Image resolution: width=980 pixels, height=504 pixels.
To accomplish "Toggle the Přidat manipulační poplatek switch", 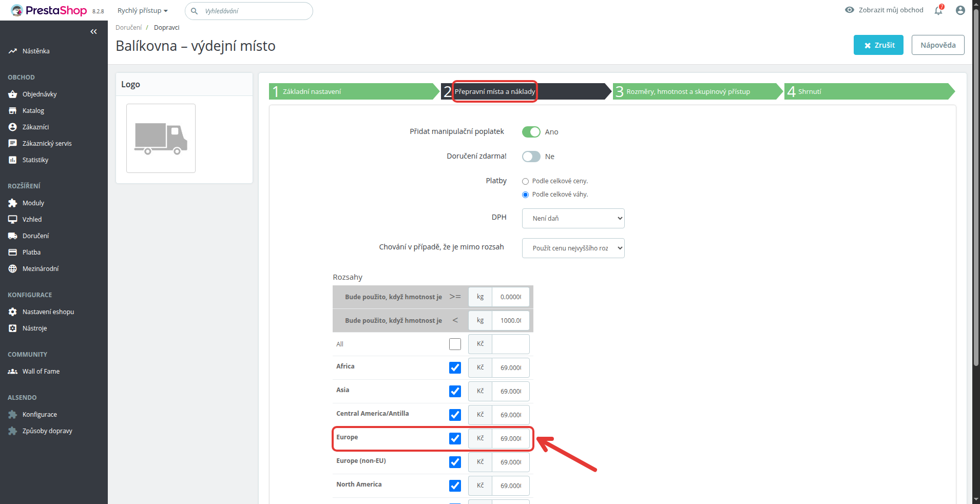I will [531, 132].
